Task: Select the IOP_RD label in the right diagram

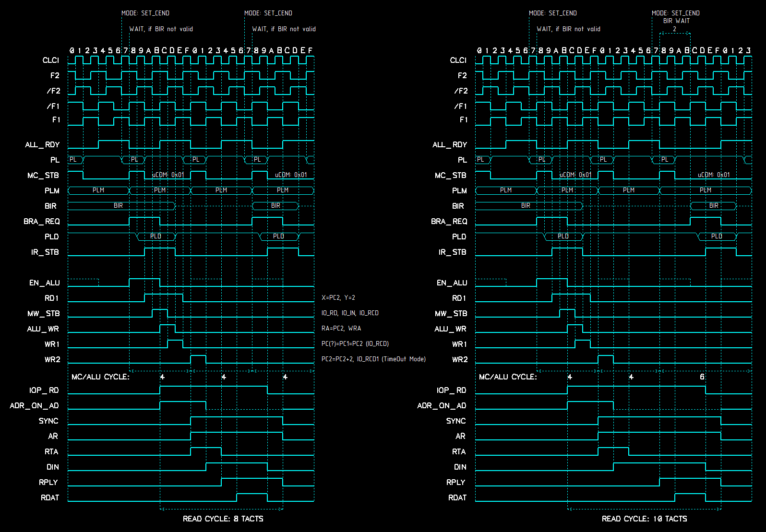Action: [x=451, y=390]
